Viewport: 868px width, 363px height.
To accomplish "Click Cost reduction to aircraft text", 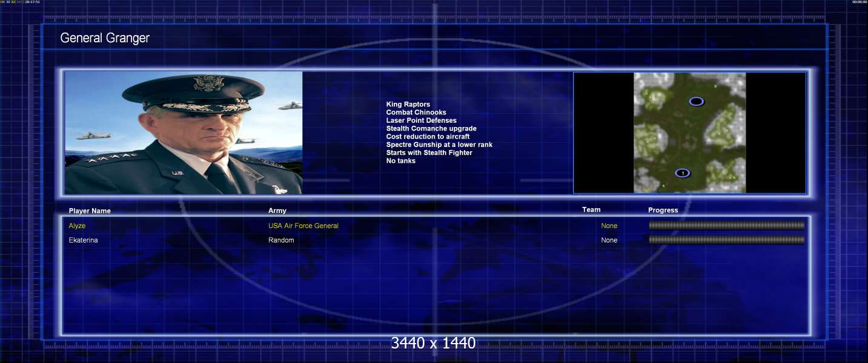I will click(428, 137).
